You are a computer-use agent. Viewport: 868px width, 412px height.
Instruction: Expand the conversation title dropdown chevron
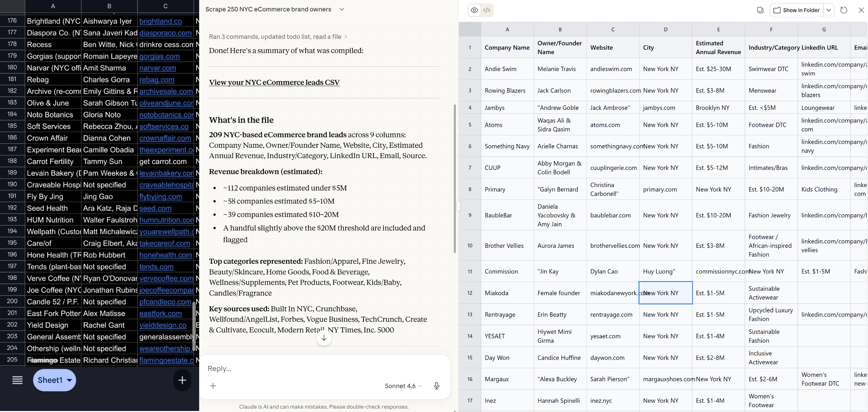point(341,9)
